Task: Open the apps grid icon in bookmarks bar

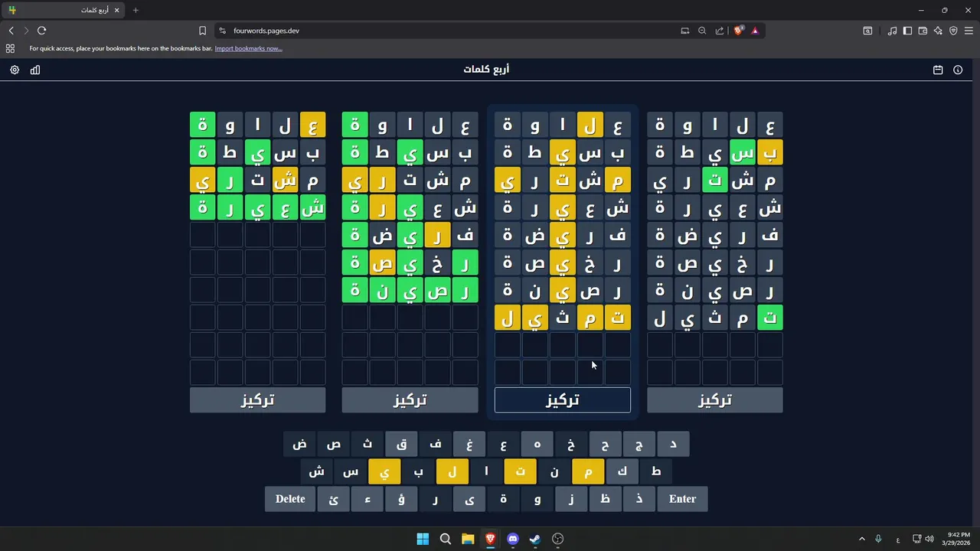Action: coord(10,48)
